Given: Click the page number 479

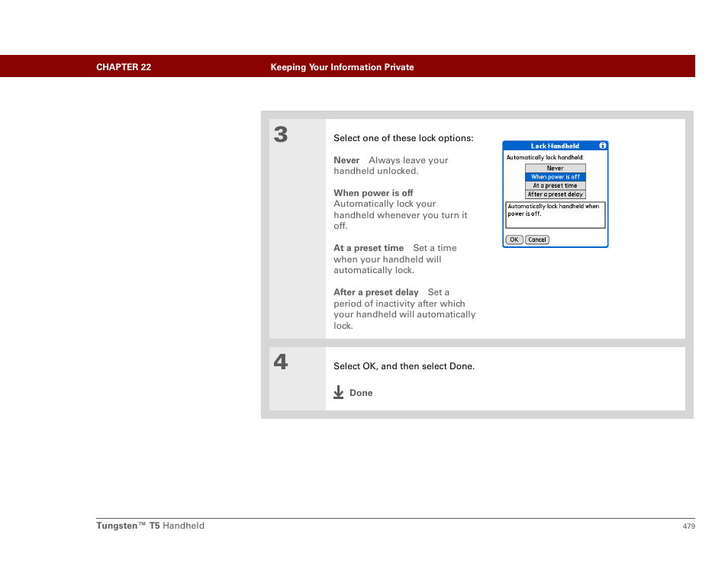Looking at the screenshot, I should point(689,526).
